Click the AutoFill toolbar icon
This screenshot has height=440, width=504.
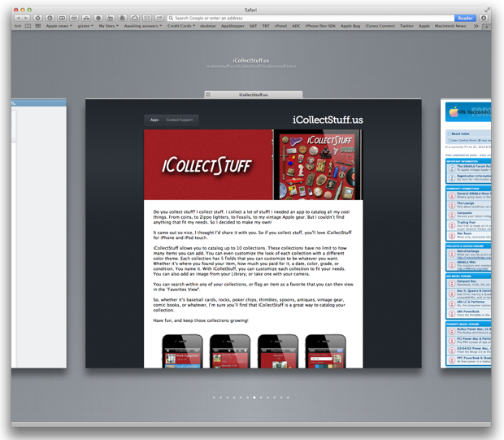pyautogui.click(x=111, y=18)
